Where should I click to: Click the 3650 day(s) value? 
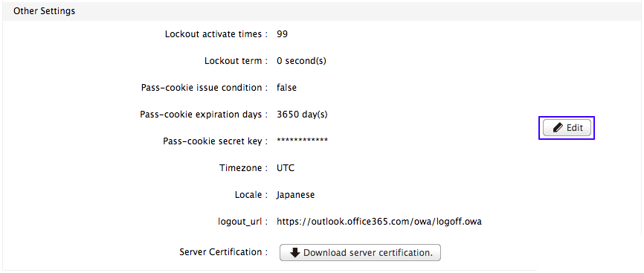302,115
